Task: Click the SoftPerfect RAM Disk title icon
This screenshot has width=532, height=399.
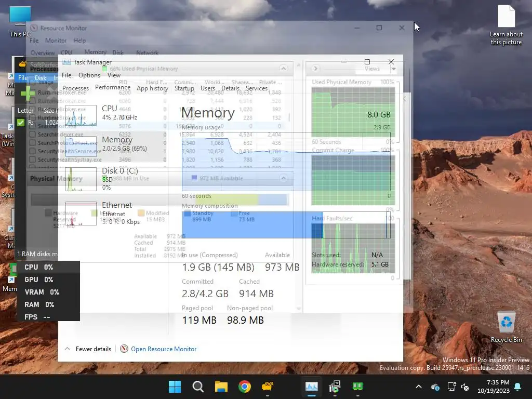Action: 22,64
